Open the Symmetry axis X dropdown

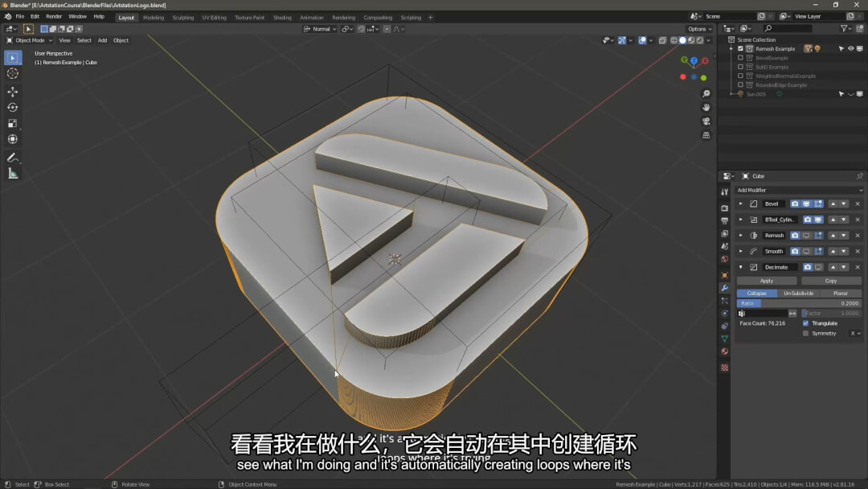click(855, 334)
